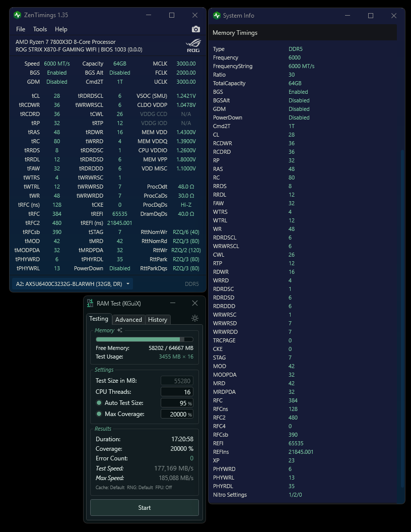
Task: Toggle the RAM Test theme sun icon
Action: 195,318
